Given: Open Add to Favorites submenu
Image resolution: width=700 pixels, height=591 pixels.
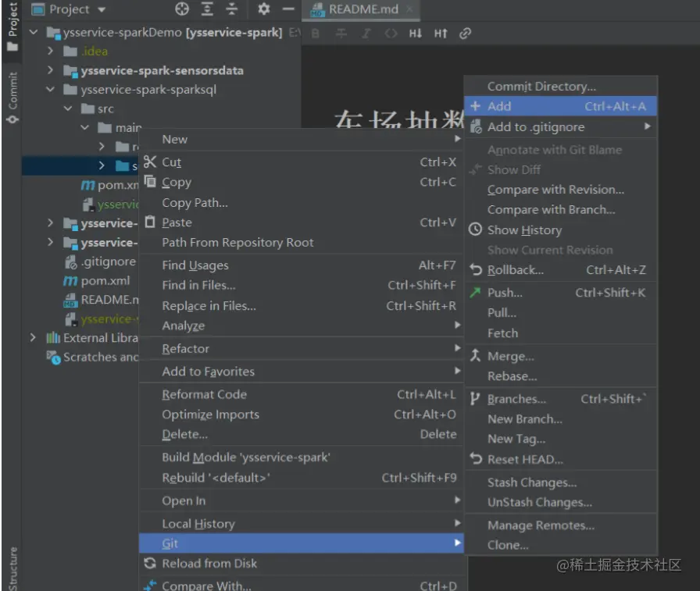Looking at the screenshot, I should [302, 372].
